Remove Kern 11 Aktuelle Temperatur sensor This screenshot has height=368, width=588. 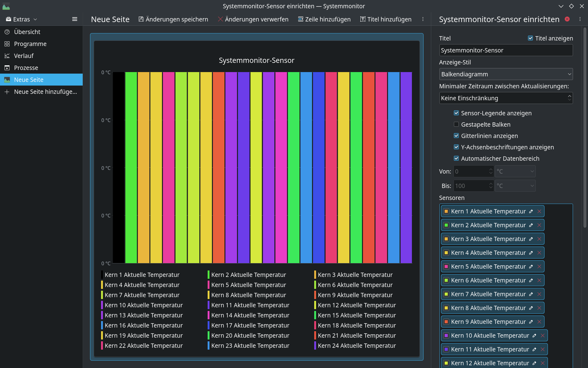point(543,349)
